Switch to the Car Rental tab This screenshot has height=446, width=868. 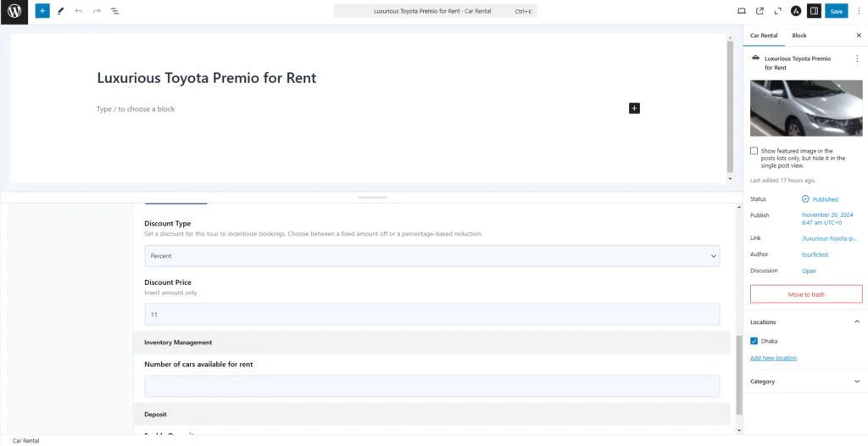pyautogui.click(x=764, y=36)
